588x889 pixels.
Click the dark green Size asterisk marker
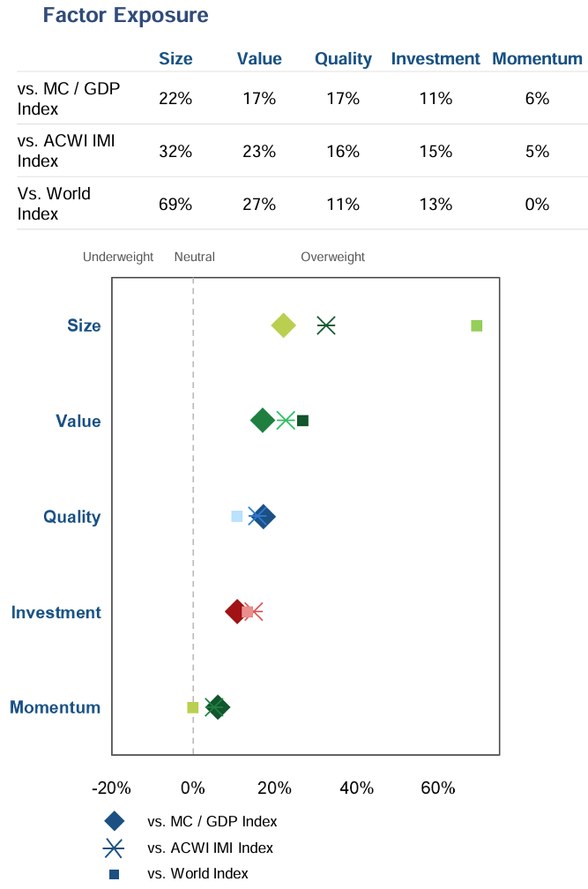326,325
